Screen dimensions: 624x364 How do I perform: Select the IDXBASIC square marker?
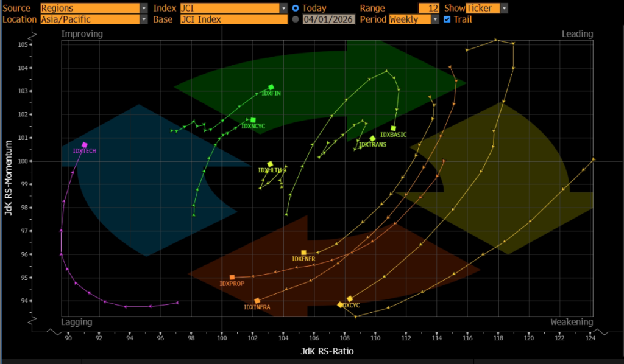click(394, 128)
